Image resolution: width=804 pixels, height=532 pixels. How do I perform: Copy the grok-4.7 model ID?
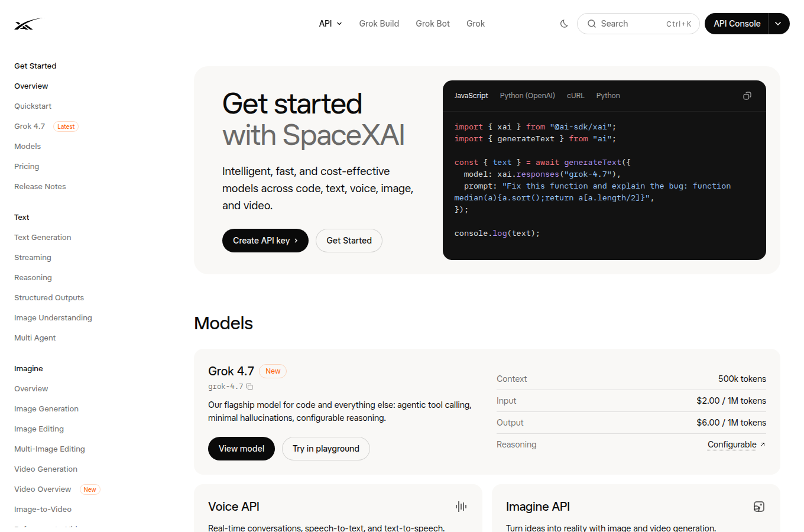coord(249,387)
